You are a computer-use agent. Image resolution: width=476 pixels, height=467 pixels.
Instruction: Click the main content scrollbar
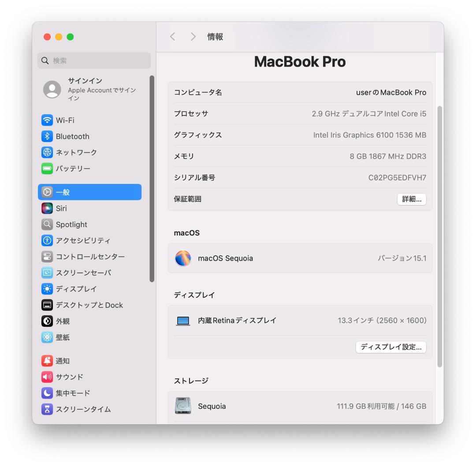[x=439, y=236]
